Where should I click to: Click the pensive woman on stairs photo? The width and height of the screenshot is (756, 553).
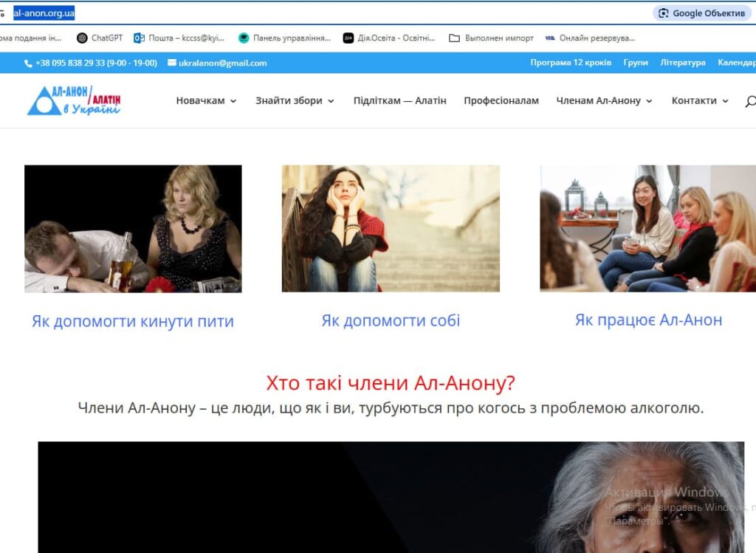pyautogui.click(x=391, y=229)
